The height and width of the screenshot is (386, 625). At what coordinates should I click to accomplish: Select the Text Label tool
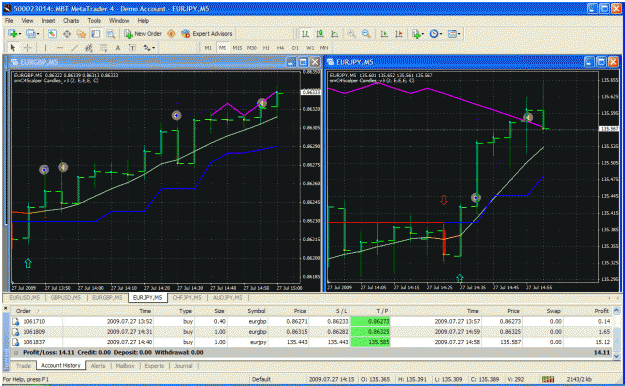[x=132, y=48]
